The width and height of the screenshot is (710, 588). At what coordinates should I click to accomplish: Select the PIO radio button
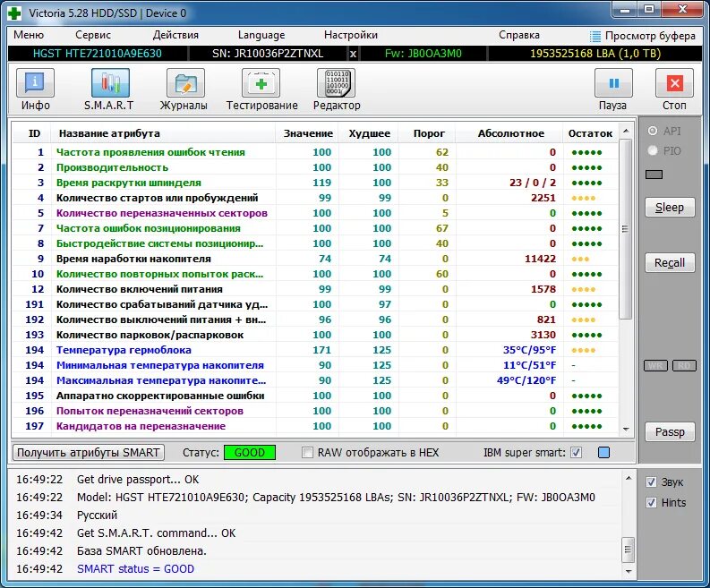click(653, 150)
